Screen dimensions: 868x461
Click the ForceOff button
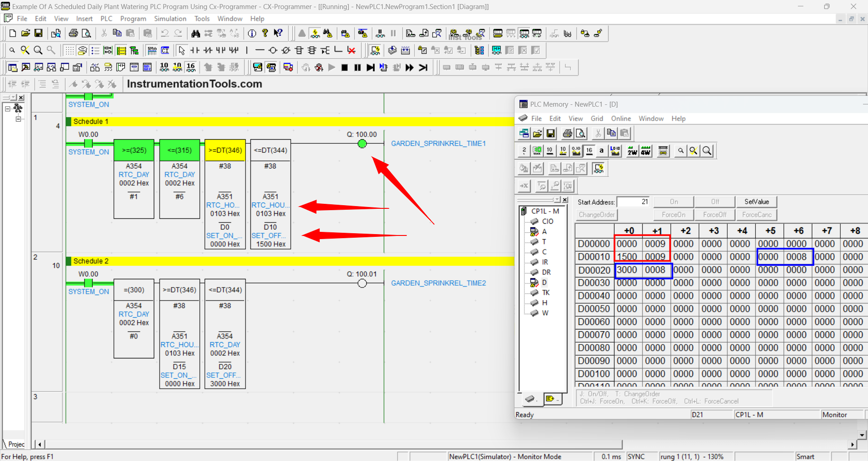coord(715,215)
